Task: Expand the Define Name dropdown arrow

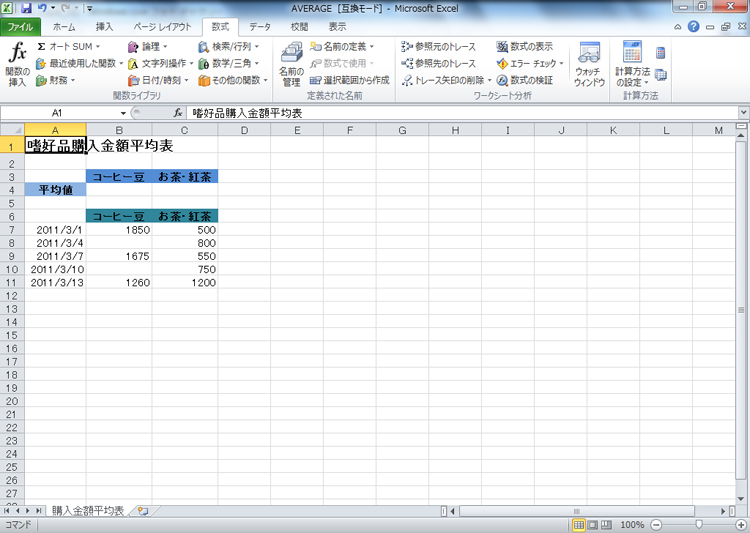Action: click(371, 46)
